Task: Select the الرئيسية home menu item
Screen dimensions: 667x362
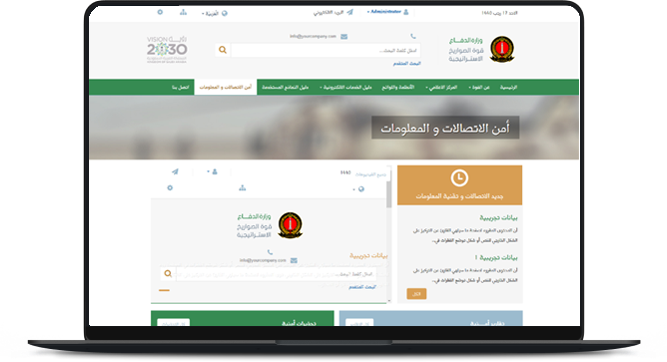Action: tap(508, 87)
